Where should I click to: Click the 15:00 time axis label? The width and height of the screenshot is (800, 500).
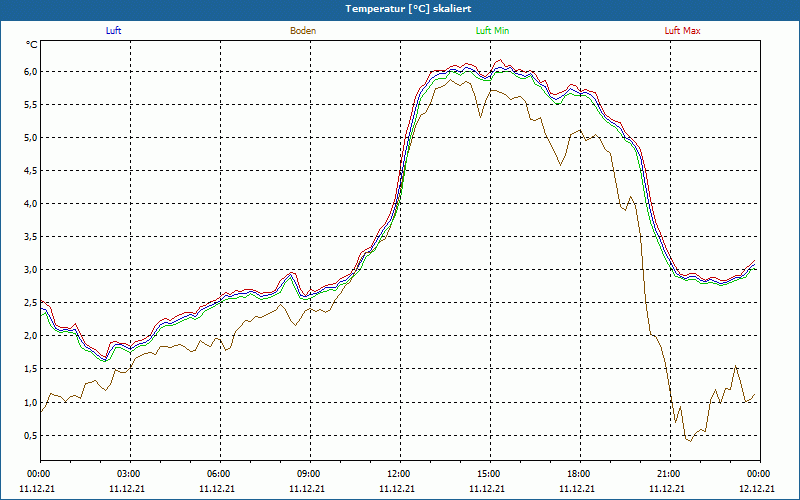[x=487, y=474]
